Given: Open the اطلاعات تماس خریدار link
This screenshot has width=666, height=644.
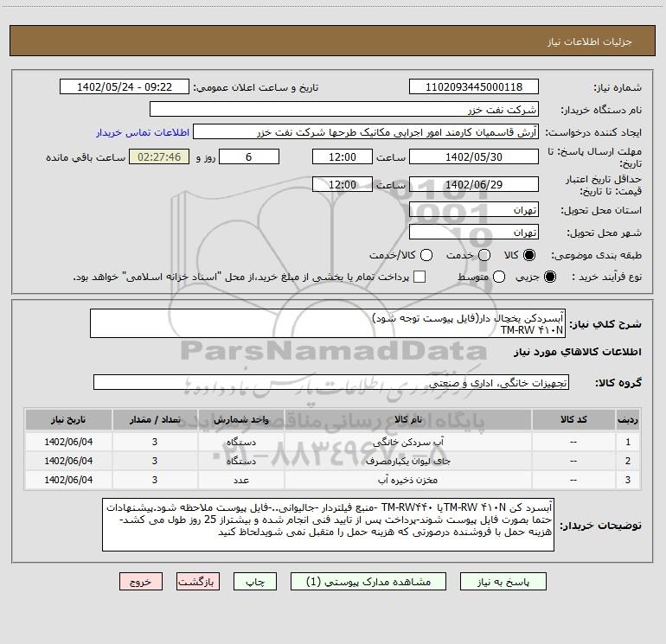Looking at the screenshot, I should click(x=143, y=132).
